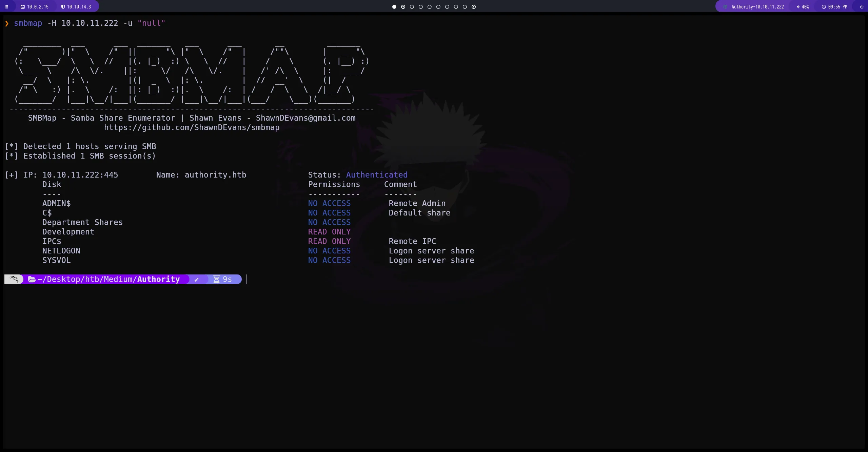Image resolution: width=868 pixels, height=452 pixels.
Task: Click the hourglass 9s timer icon
Action: point(216,279)
